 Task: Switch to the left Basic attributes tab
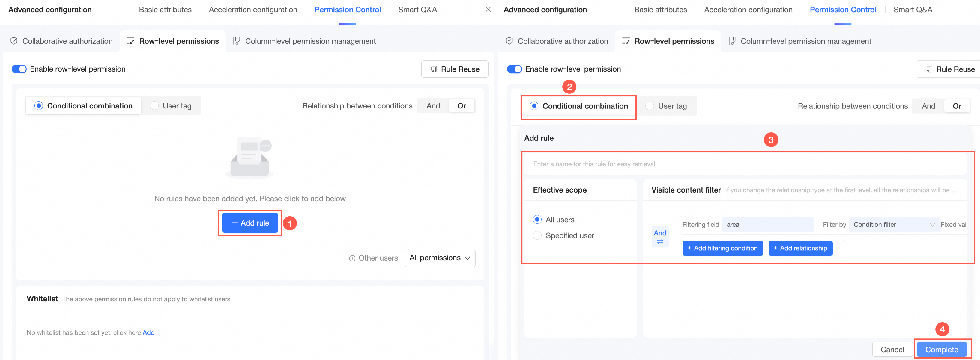(165, 10)
